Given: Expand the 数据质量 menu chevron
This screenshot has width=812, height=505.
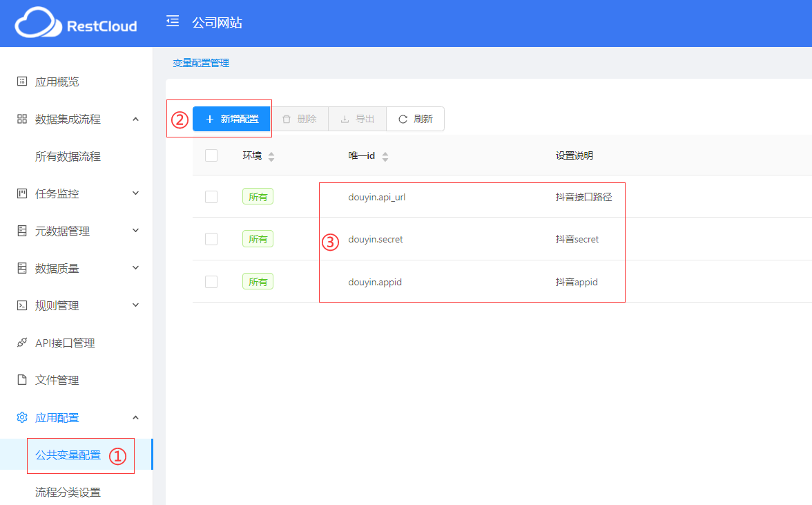Looking at the screenshot, I should (x=135, y=268).
